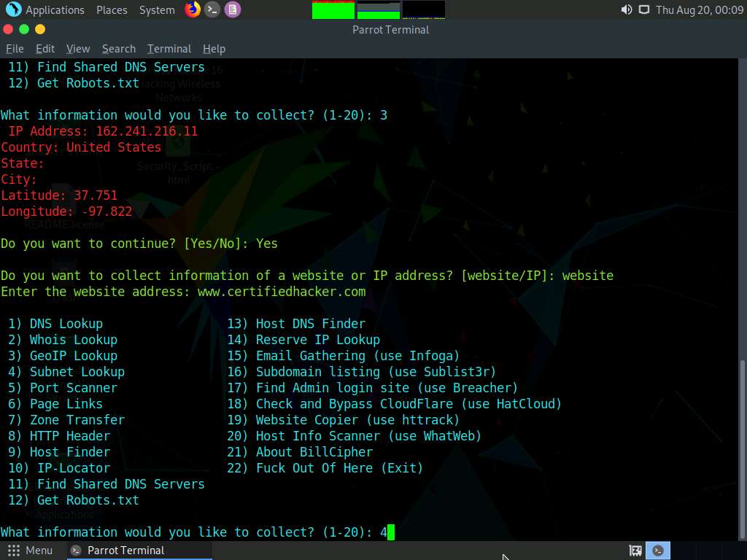The image size is (747, 560).
Task: Open the terminal launcher in the top panel
Action: pyautogui.click(x=212, y=9)
